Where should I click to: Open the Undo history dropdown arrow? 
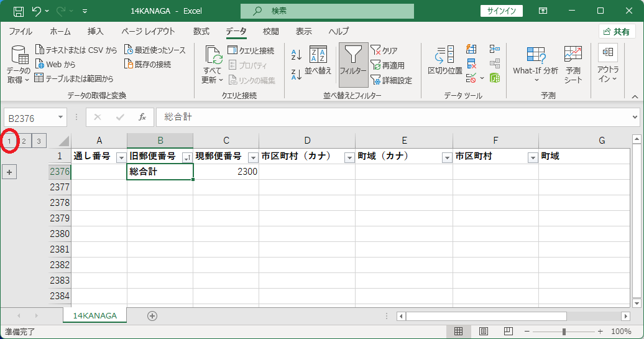47,11
